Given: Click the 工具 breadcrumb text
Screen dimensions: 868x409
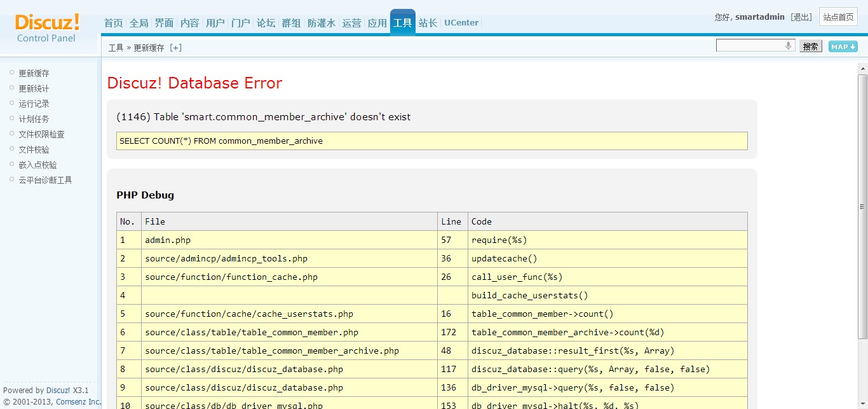Looking at the screenshot, I should 116,48.
